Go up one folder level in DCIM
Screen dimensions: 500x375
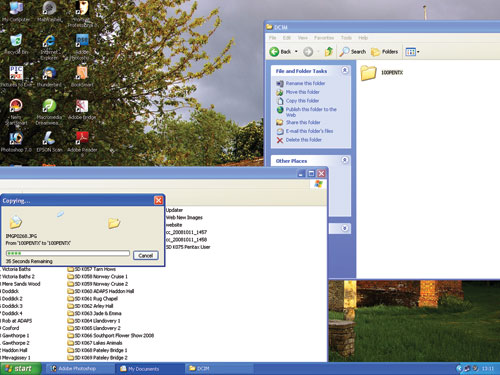point(329,52)
